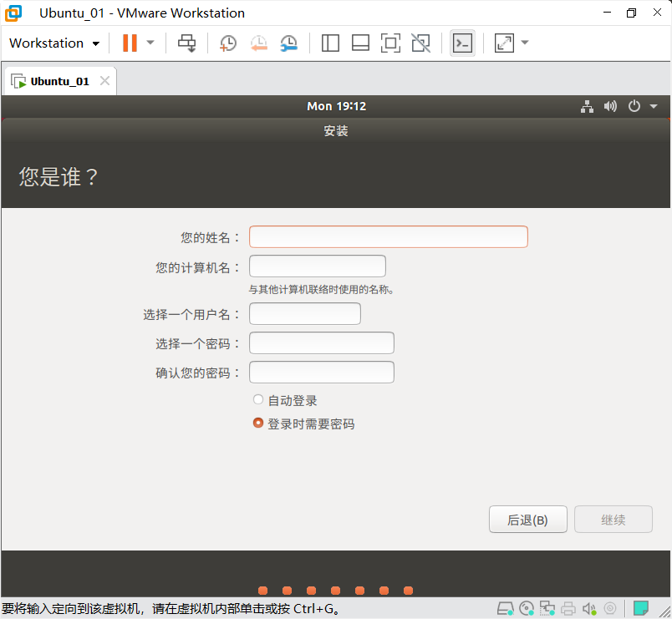Focus the 您的姓名 name field
The image size is (672, 619).
pos(389,237)
